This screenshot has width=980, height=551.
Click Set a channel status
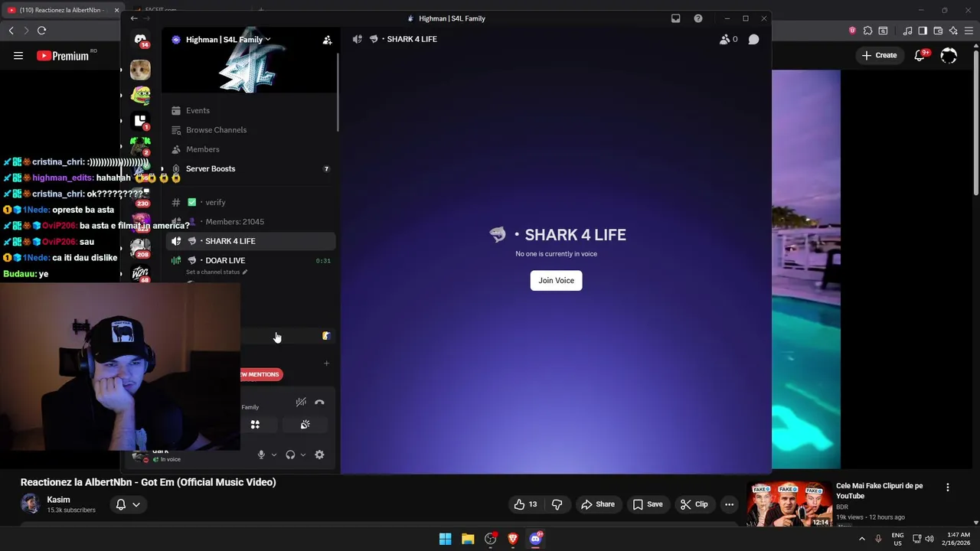pos(217,272)
